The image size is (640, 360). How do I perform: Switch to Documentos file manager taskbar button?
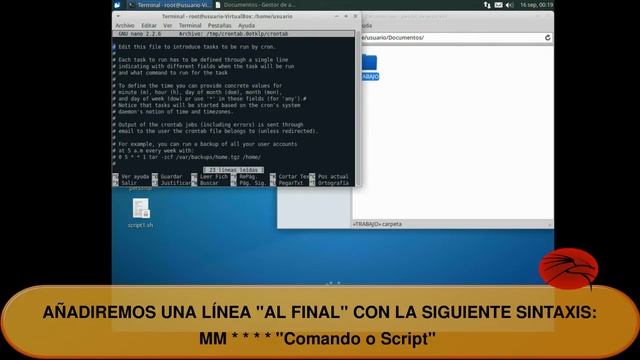[x=255, y=5]
